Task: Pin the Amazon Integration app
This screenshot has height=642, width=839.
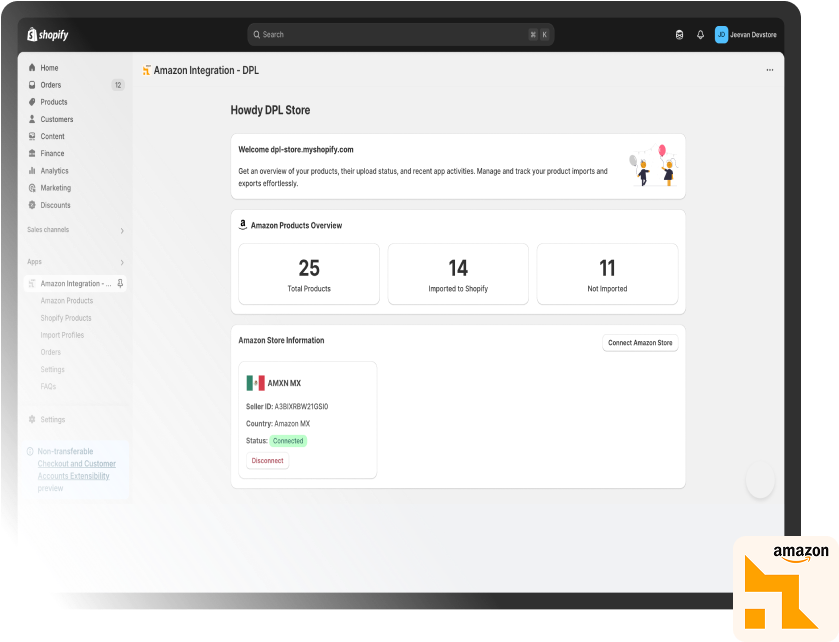Action: click(x=120, y=283)
